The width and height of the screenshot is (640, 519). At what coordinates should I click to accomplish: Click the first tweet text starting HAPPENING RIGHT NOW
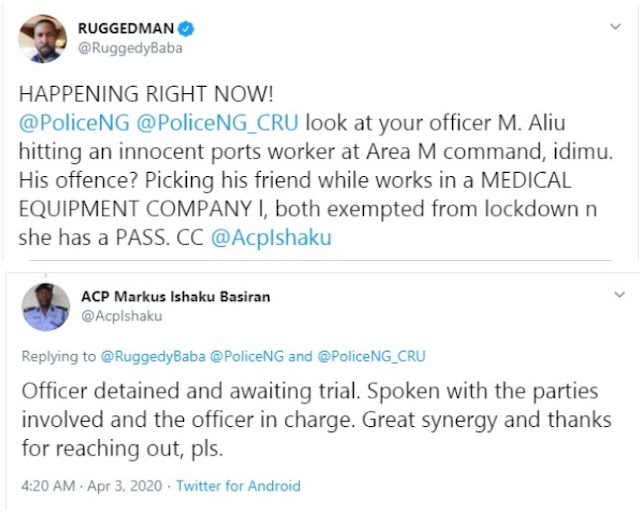click(316, 166)
